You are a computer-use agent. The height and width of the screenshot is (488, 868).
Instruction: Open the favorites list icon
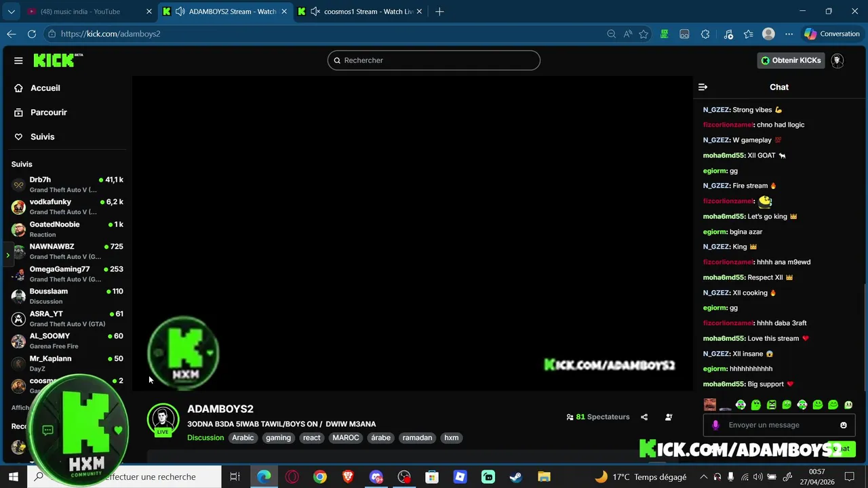tap(748, 34)
